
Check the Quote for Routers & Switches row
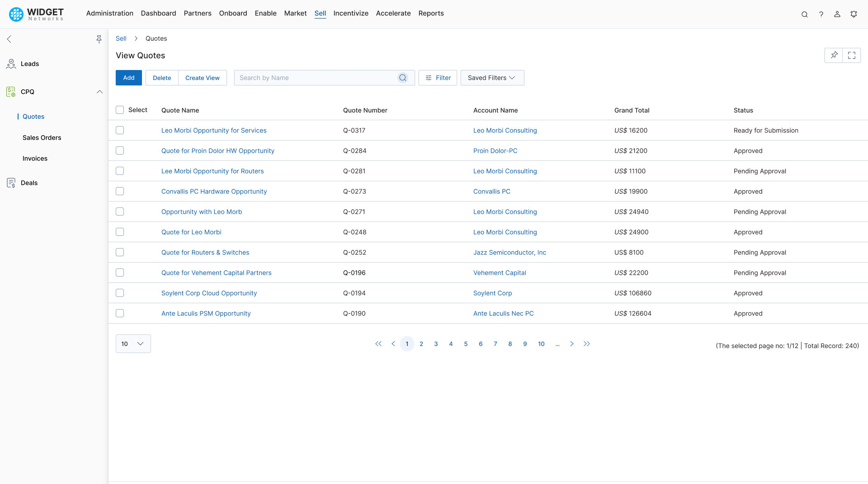(x=120, y=252)
